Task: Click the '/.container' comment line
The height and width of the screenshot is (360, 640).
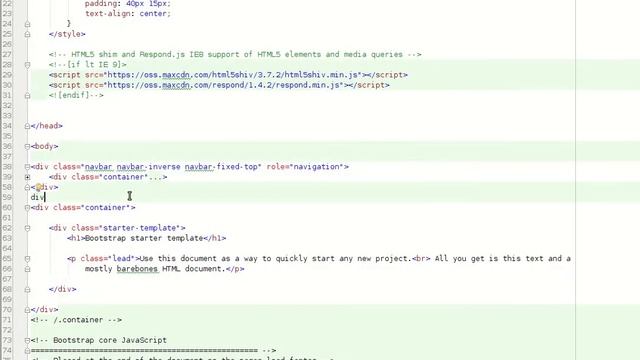Action: tap(76, 320)
